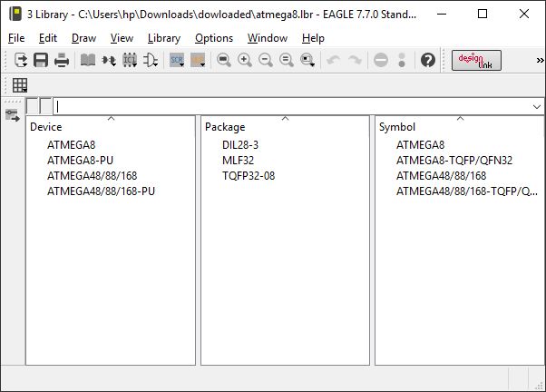546x392 pixels.
Task: Open the View menu
Action: tap(122, 38)
